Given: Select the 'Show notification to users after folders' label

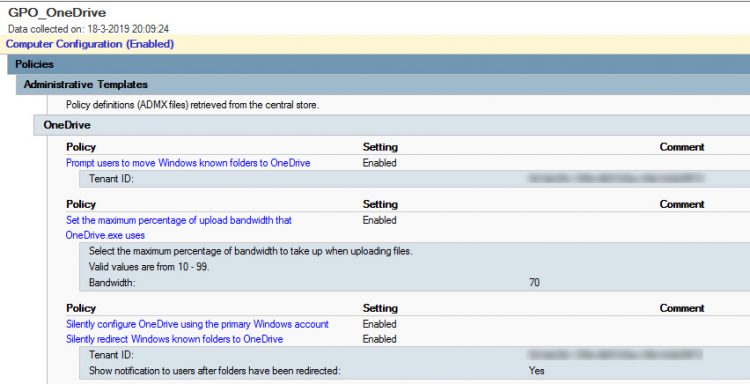Looking at the screenshot, I should click(x=214, y=370).
